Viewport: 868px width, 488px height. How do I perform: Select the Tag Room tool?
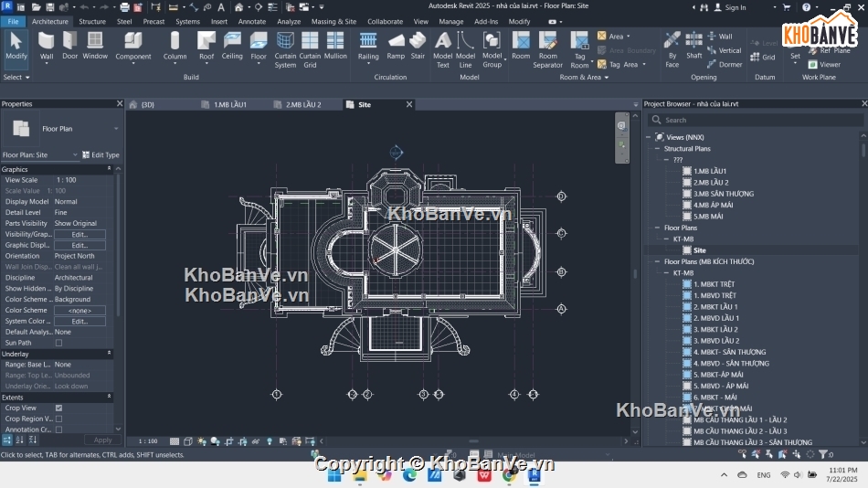coord(579,50)
